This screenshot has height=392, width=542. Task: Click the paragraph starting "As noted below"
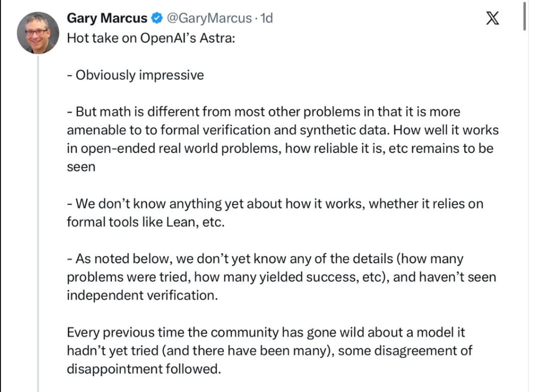pos(282,277)
